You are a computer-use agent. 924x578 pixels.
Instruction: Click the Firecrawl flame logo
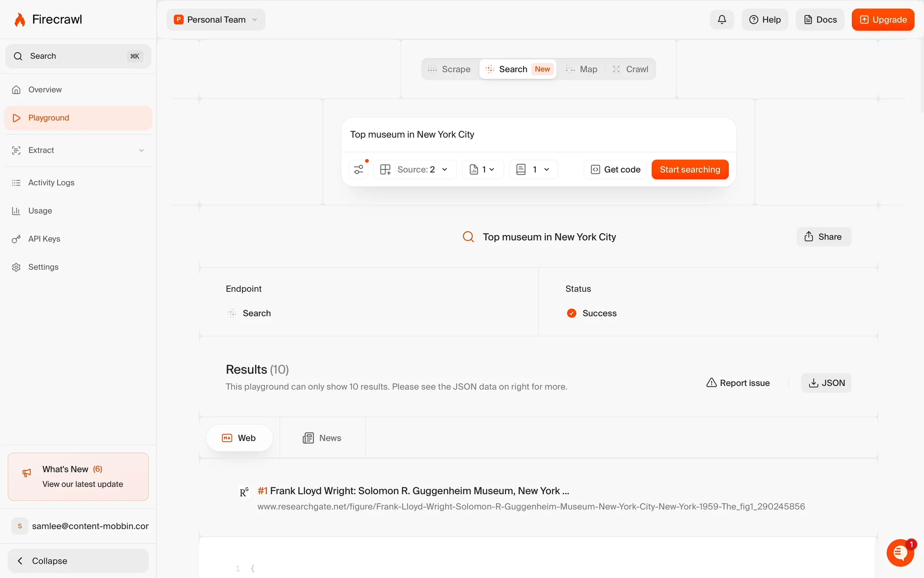pyautogui.click(x=20, y=20)
